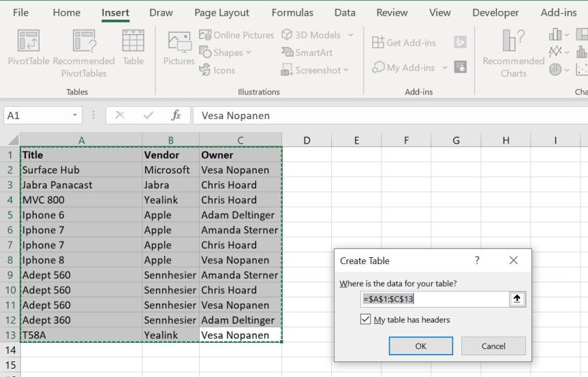Viewport: 588px width, 377px height.
Task: Expand the Name Box dropdown arrow
Action: coord(74,116)
